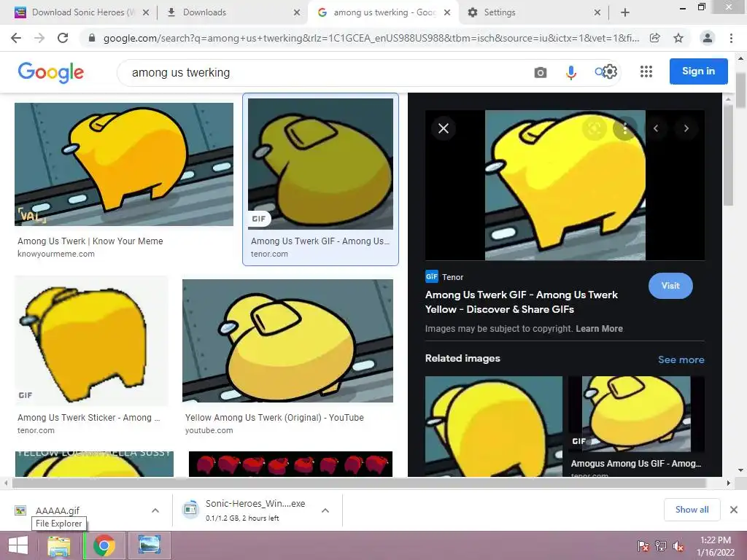Open Among Us Twerk Sticker thumbnail
Viewport: 747px width, 560px height.
[91, 341]
